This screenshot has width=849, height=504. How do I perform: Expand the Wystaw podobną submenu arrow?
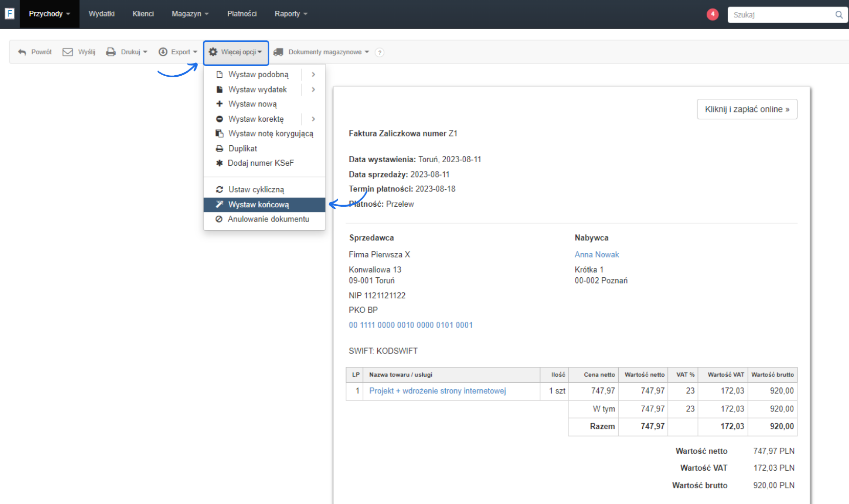313,75
